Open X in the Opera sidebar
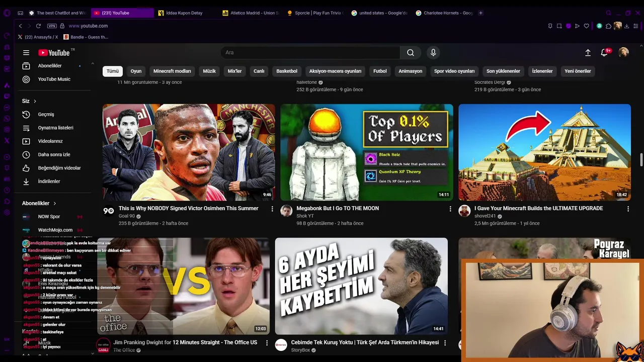 coord(7,141)
